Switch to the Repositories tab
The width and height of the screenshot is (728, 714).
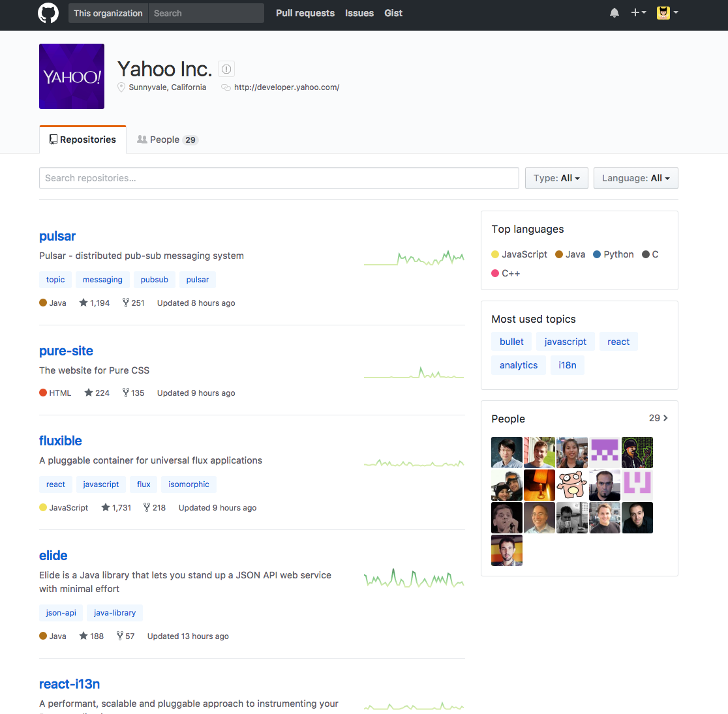click(x=83, y=140)
